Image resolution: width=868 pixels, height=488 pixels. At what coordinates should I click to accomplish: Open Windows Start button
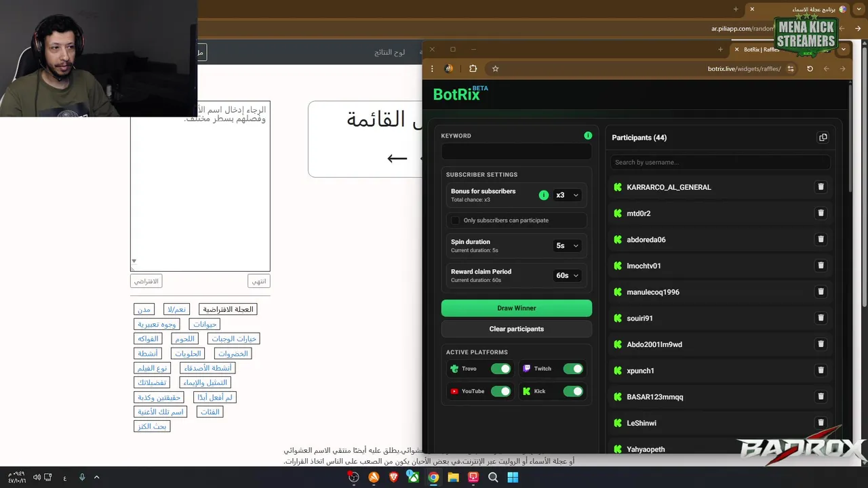(513, 477)
